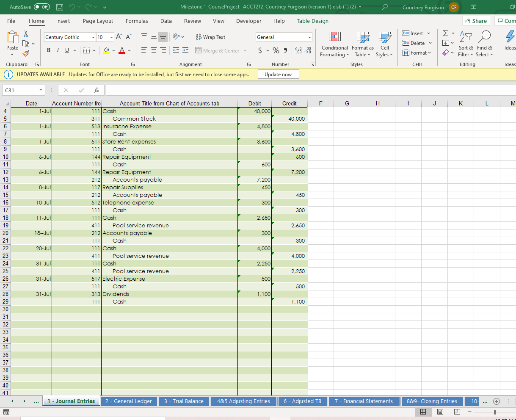516x420 pixels.
Task: Click the Increase Indent icon
Action: click(186, 50)
